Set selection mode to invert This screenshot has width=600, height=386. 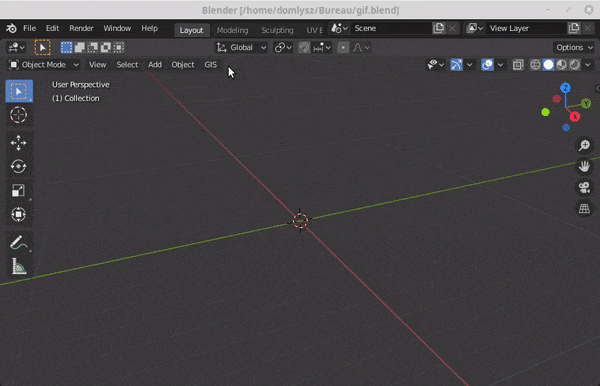[106, 47]
